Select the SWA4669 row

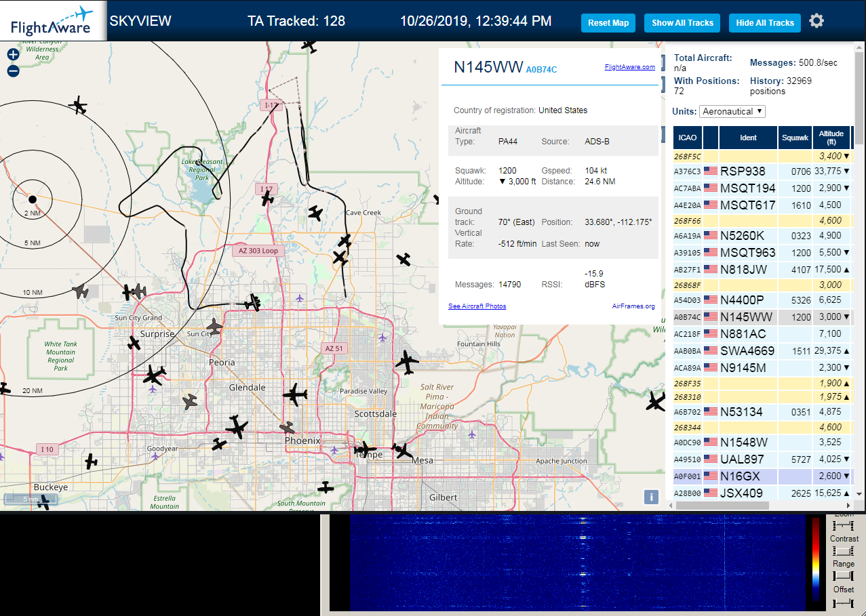tap(762, 350)
